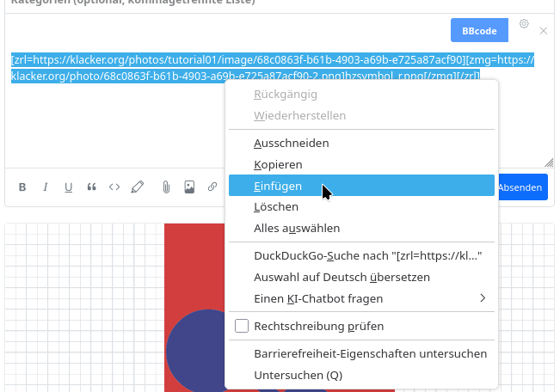Attach a file with the paperclip icon
560x392 pixels.
click(x=166, y=187)
